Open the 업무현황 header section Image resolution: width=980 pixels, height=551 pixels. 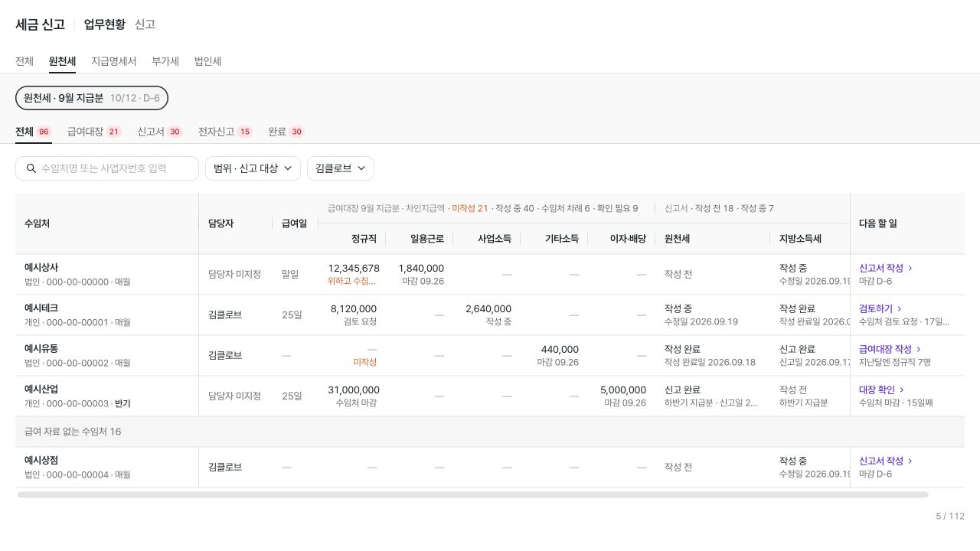click(x=105, y=24)
